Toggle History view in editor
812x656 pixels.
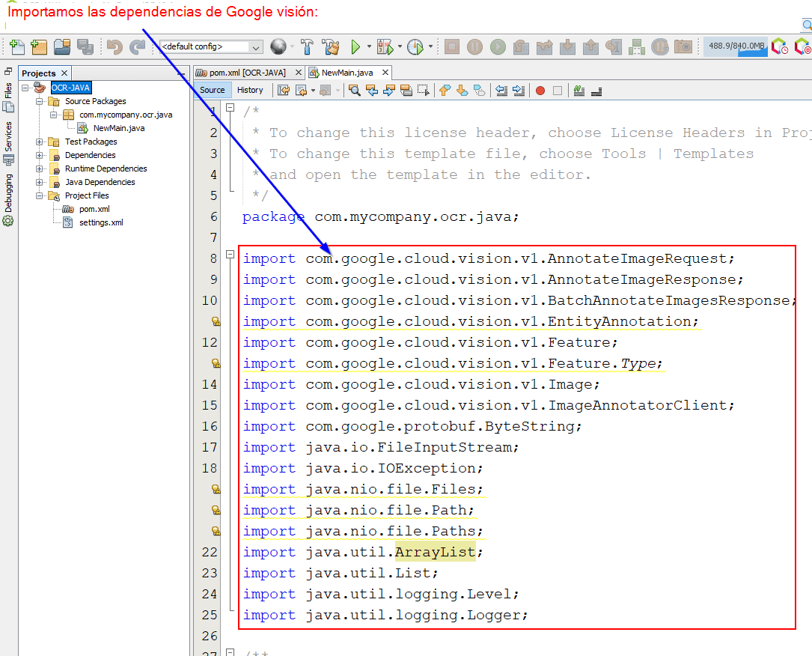(x=250, y=90)
